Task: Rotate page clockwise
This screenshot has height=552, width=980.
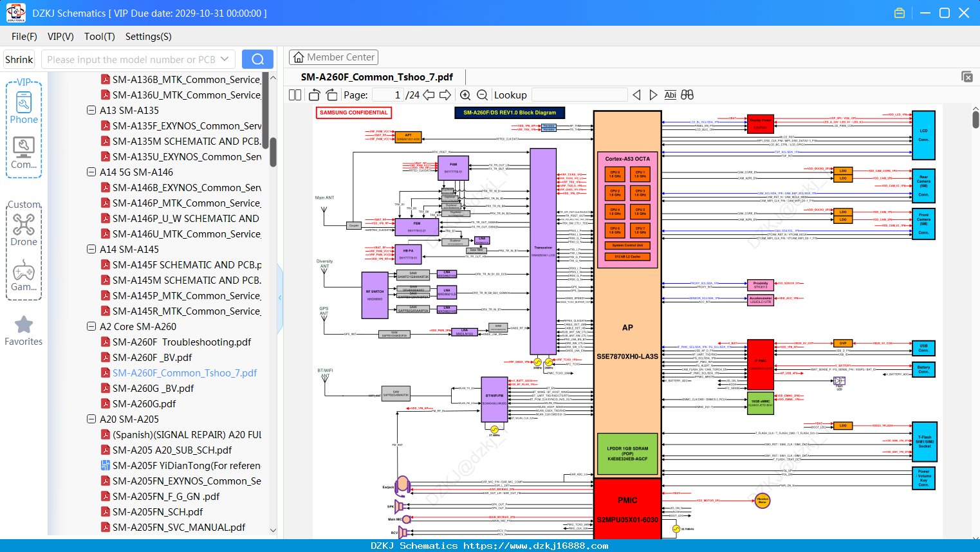Action: 331,95
